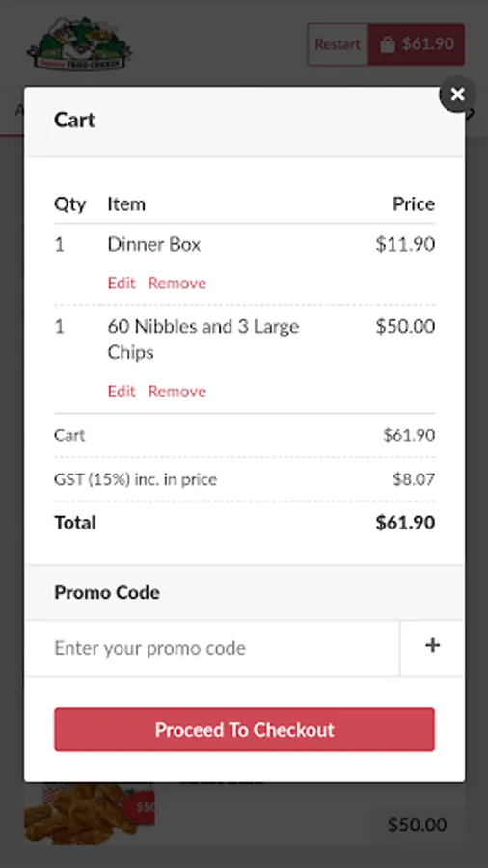488x868 pixels.
Task: Focus the promo code text field
Action: click(212, 648)
